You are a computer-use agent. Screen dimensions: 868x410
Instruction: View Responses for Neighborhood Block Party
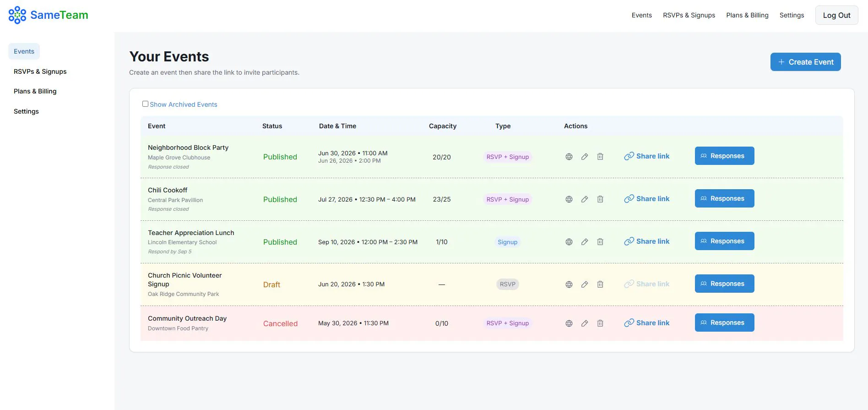(x=724, y=156)
